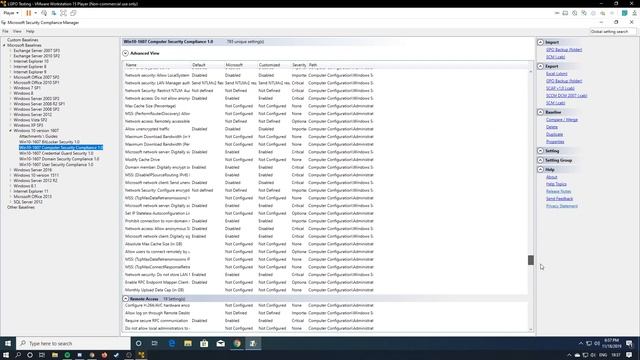The image size is (640, 360).
Task: Open guest Action Center notifications icon
Action: point(629,344)
